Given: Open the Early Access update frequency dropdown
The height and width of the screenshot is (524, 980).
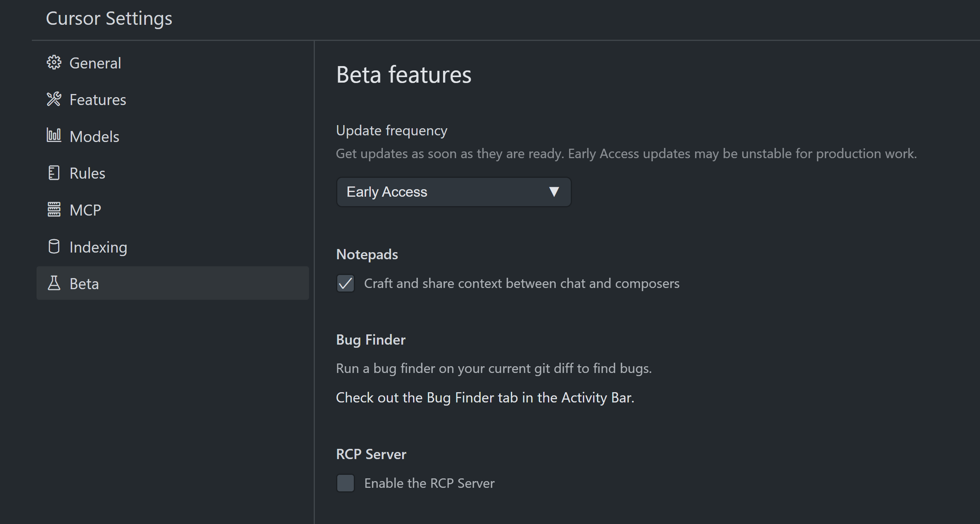Looking at the screenshot, I should [454, 192].
